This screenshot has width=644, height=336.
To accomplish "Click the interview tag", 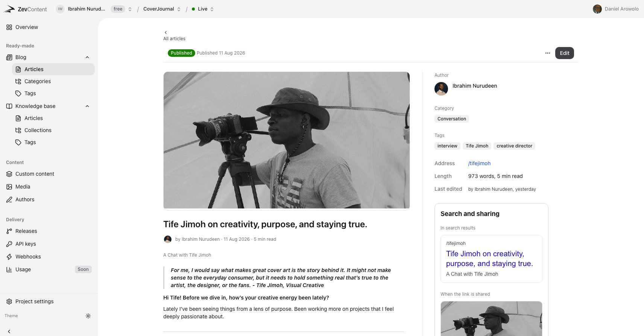I will pos(447,146).
